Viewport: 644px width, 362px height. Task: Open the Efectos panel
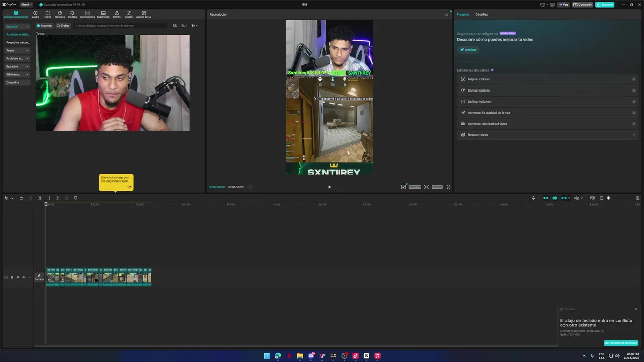(x=72, y=14)
